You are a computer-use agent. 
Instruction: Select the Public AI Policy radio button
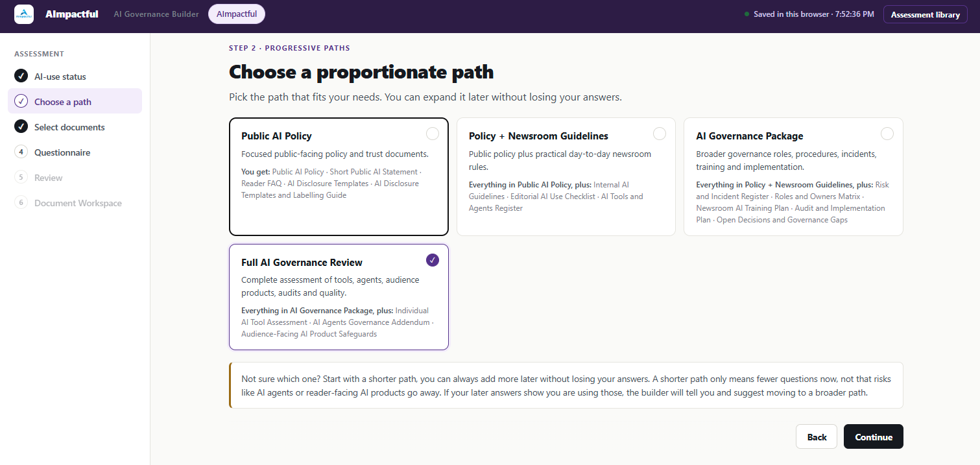(x=433, y=134)
